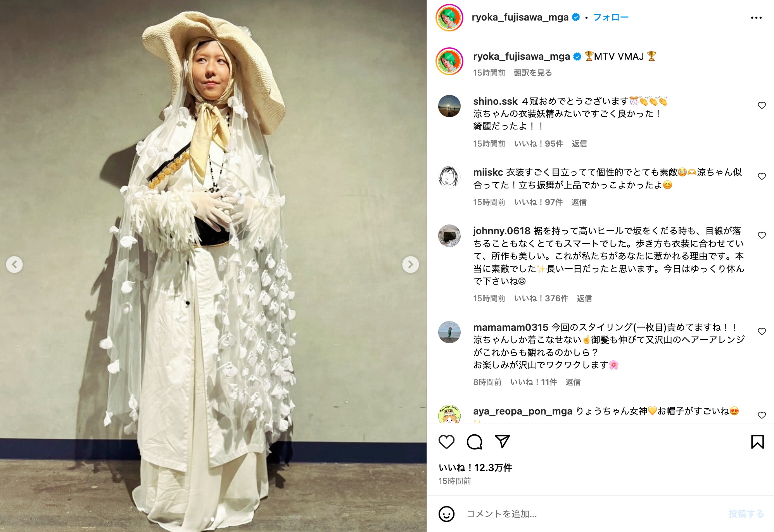774x532 pixels.
Task: Go to the next photo arrow
Action: 411,264
